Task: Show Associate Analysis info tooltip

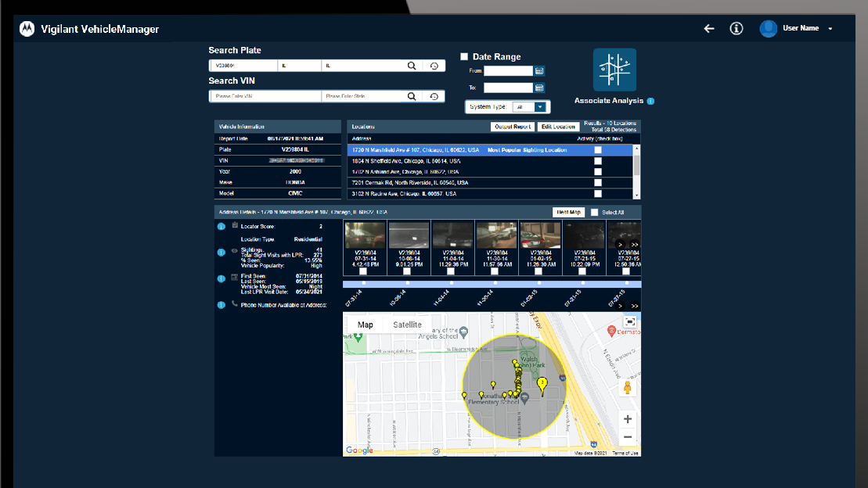Action: tap(651, 101)
